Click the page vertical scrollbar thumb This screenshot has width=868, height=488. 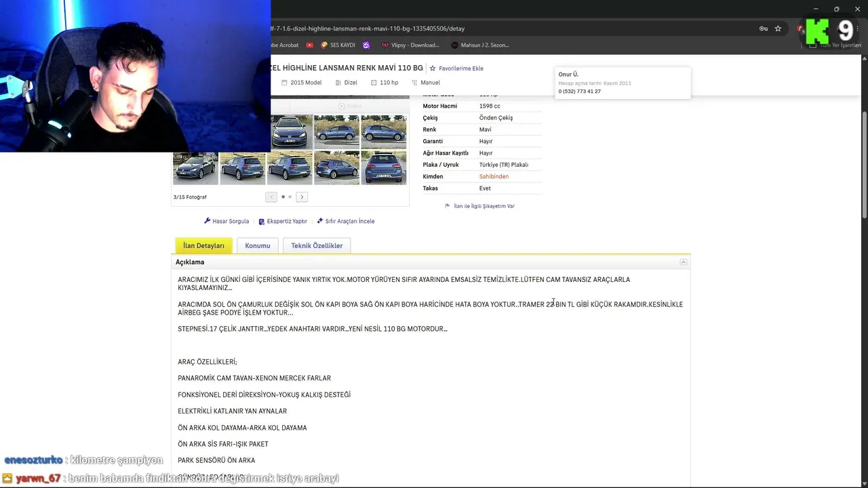864,164
